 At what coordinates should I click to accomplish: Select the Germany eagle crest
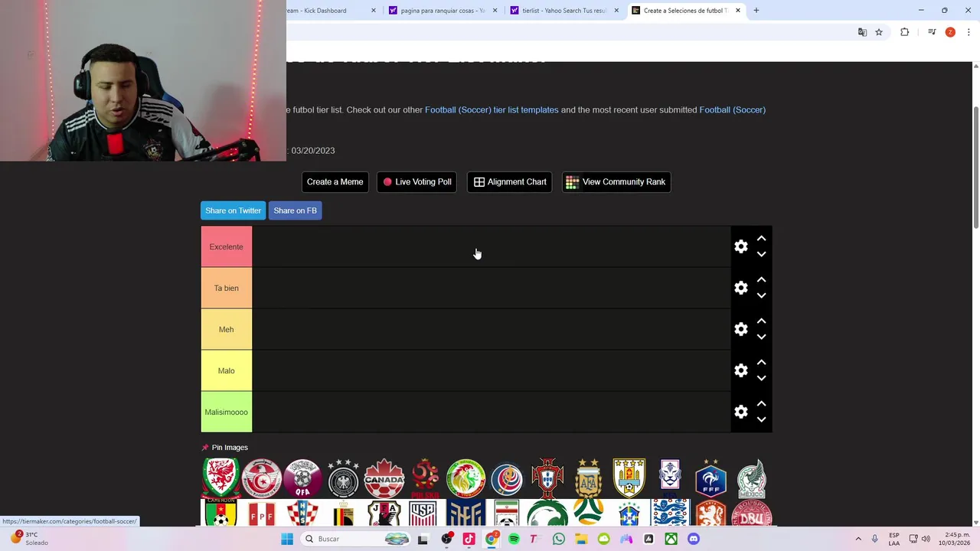pos(343,478)
